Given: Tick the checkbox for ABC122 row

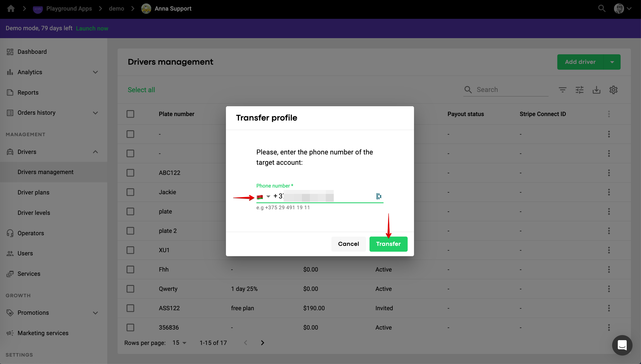Looking at the screenshot, I should 130,173.
